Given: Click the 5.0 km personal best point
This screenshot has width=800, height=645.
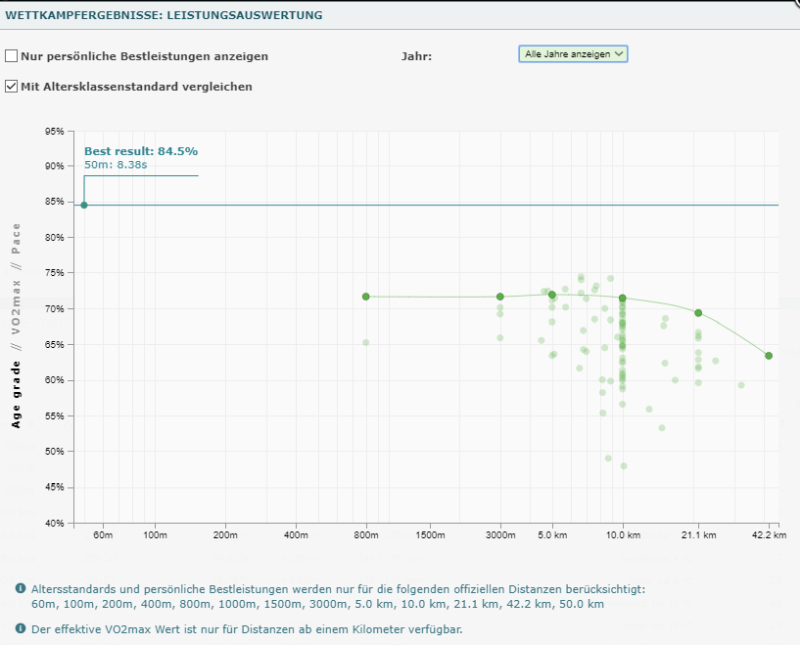Looking at the screenshot, I should 552,295.
